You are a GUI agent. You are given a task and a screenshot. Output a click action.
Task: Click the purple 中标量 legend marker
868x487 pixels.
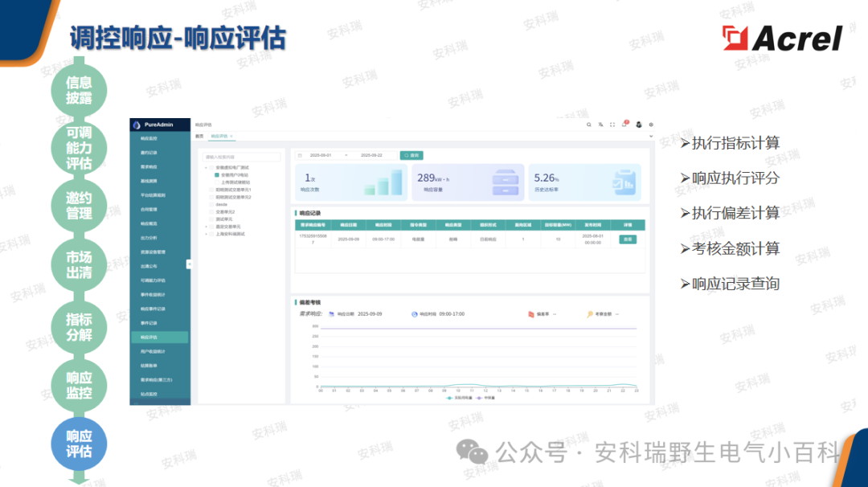477,397
